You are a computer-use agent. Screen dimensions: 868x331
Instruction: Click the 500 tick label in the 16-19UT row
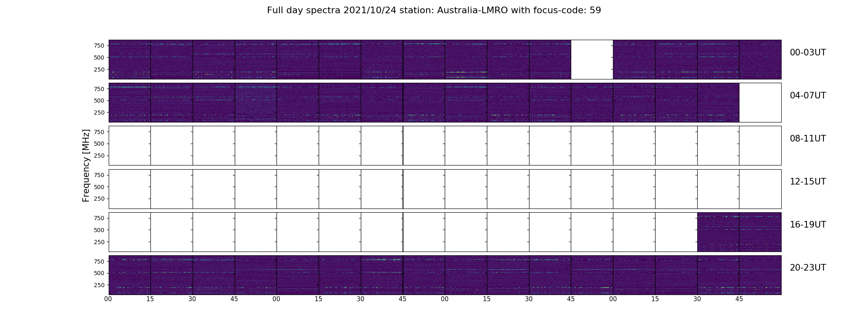point(99,230)
